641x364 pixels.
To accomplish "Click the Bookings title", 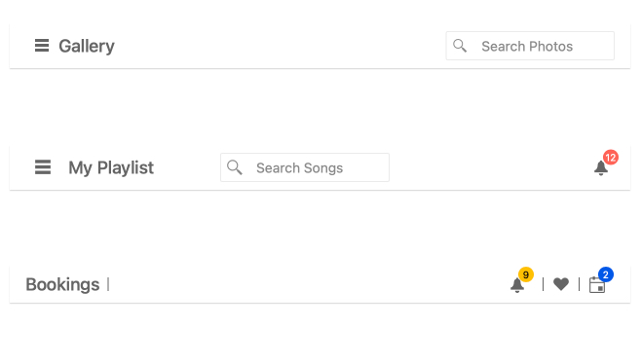I will [62, 284].
